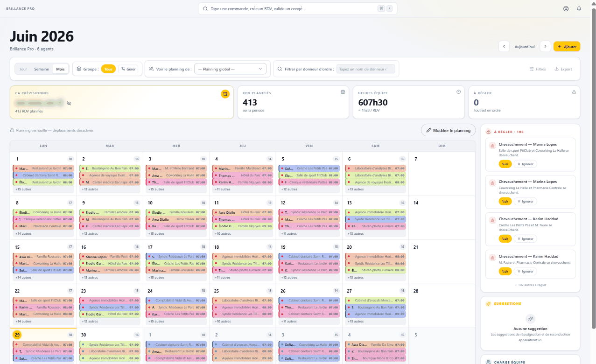Open the Filtres options

point(538,69)
